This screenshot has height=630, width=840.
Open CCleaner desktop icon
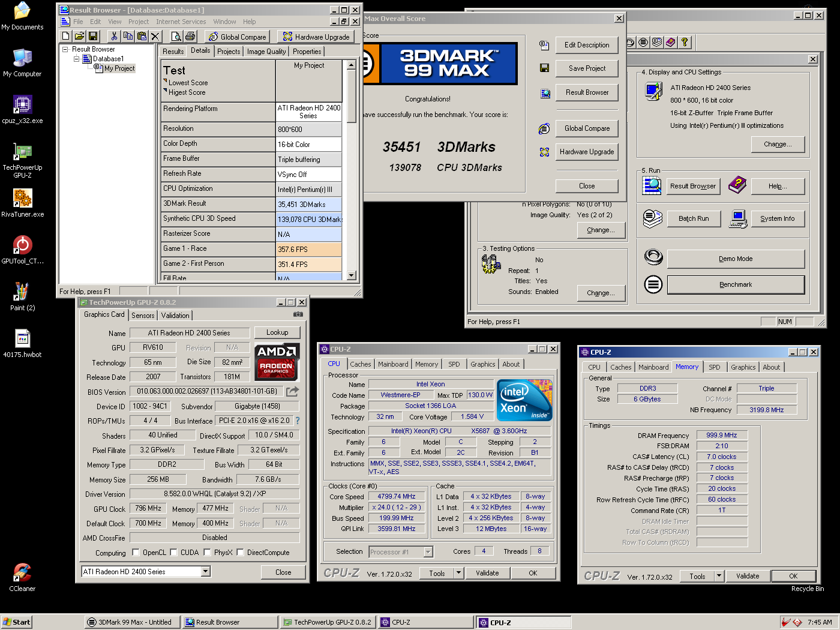[x=22, y=577]
